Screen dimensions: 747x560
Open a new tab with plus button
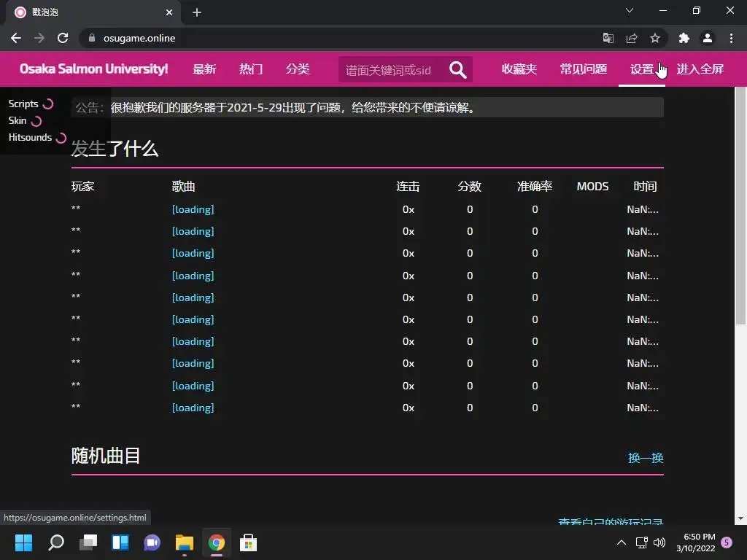click(x=197, y=12)
